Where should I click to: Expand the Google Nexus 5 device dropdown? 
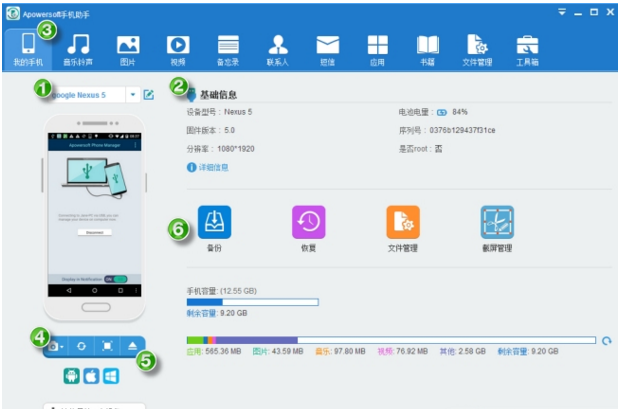click(133, 95)
